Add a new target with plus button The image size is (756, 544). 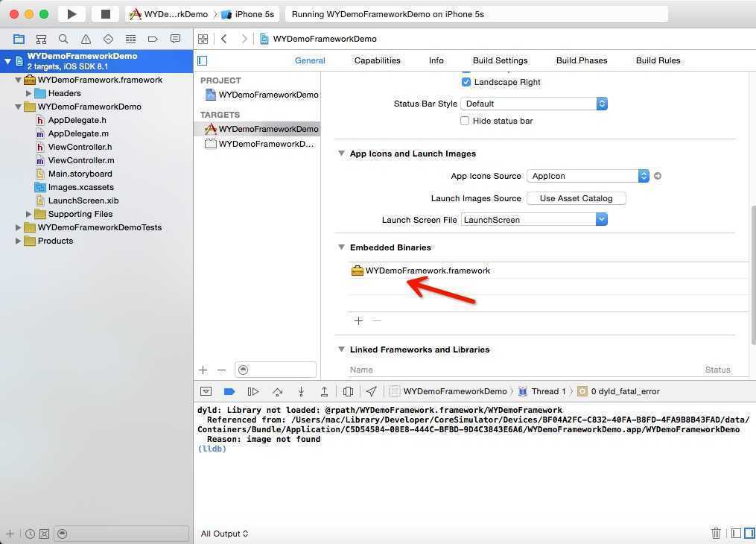[203, 370]
